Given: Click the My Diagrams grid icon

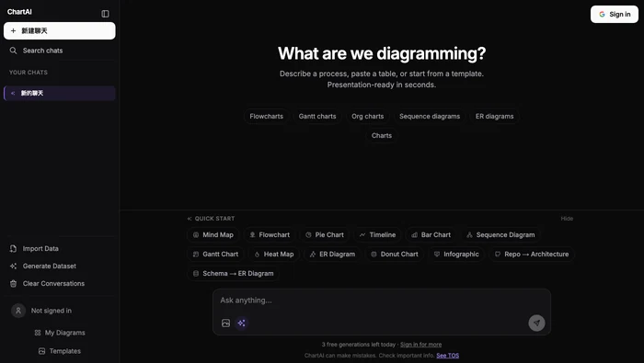Looking at the screenshot, I should [x=38, y=333].
